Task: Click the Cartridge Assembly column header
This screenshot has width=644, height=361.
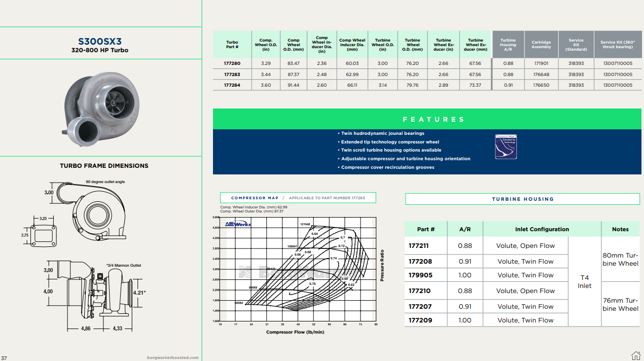Action: pos(541,45)
